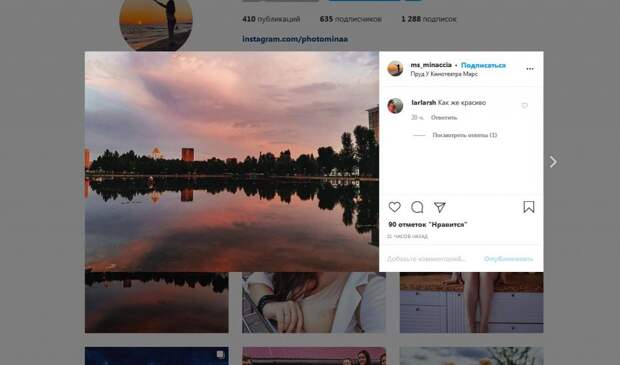Open pink-sky group photo thumbnail
Screen dimensions: 620x365
click(314, 356)
